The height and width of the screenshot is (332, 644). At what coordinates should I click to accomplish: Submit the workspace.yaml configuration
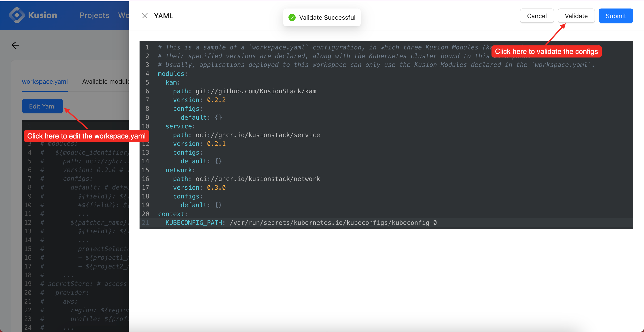616,15
